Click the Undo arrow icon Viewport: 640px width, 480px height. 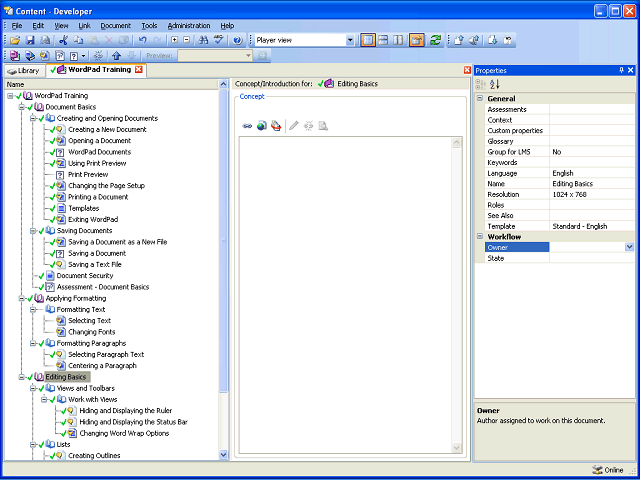(142, 40)
